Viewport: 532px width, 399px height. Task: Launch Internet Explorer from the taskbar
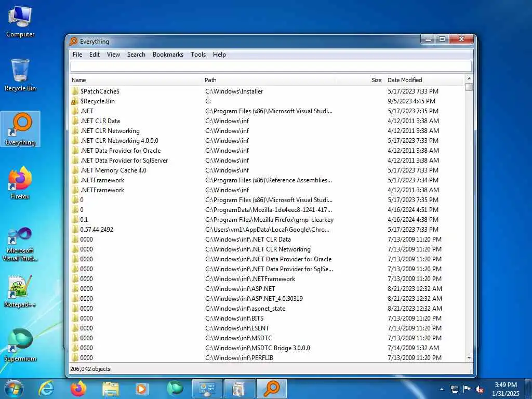tap(46, 389)
